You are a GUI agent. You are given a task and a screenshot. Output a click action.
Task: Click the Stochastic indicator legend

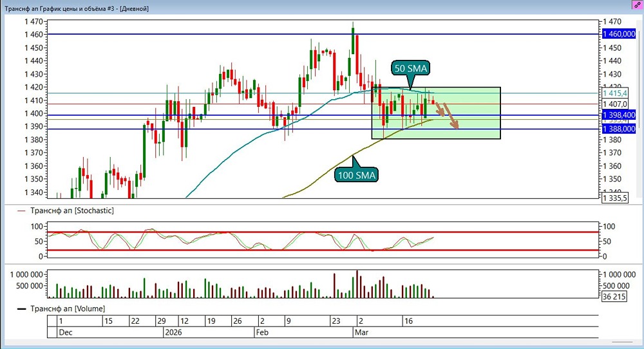coord(66,211)
